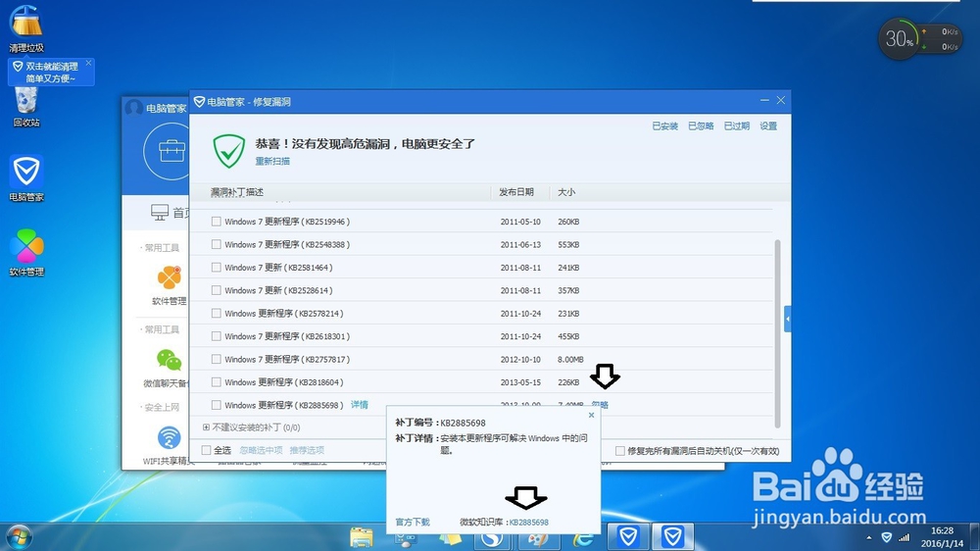Viewport: 980px width, 551px height.
Task: Check the KB2757817 update checkbox
Action: (x=216, y=359)
